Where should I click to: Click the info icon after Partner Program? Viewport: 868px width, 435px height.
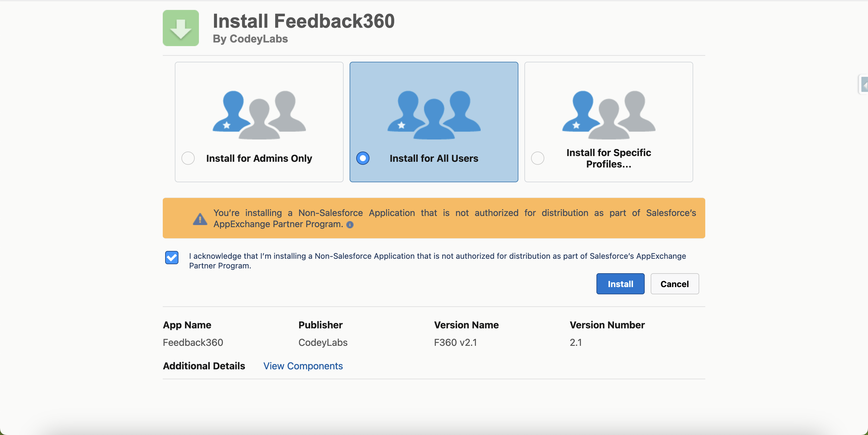point(350,224)
